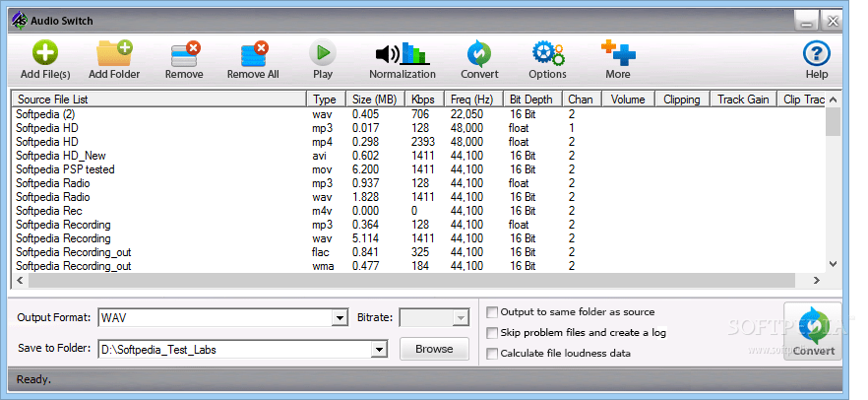The image size is (868, 400).
Task: Select the Softpedia (2) wav file row
Action: tap(418, 114)
